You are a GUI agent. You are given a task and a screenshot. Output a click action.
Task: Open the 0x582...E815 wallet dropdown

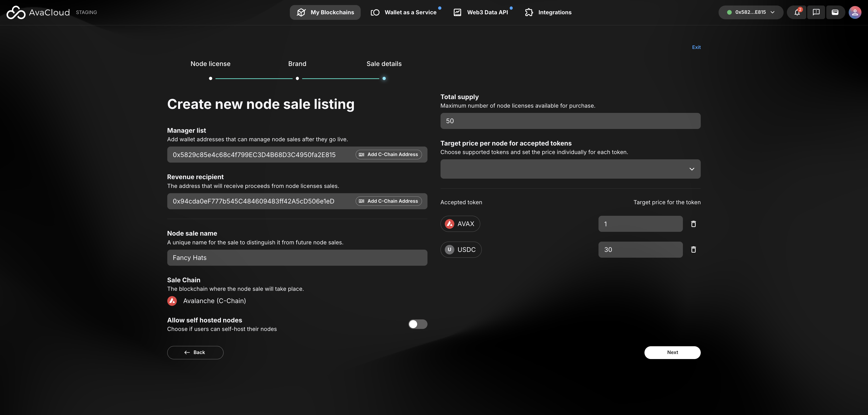[x=750, y=13]
